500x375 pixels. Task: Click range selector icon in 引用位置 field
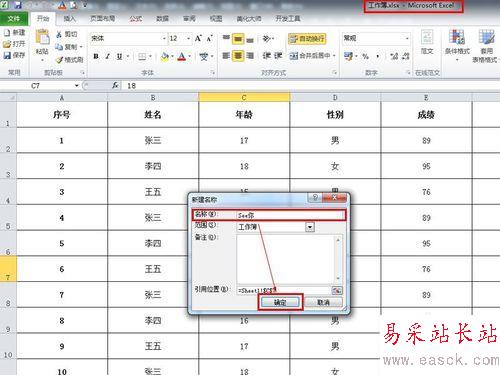click(x=337, y=290)
